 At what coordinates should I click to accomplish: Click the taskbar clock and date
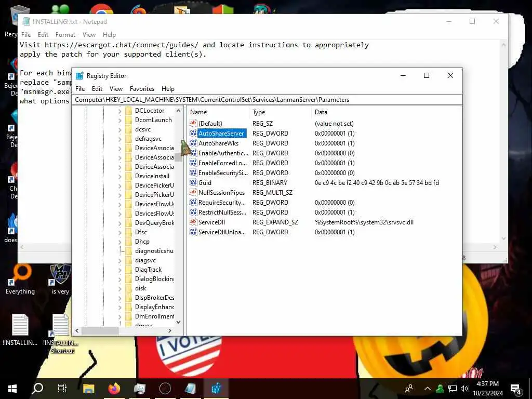click(487, 389)
